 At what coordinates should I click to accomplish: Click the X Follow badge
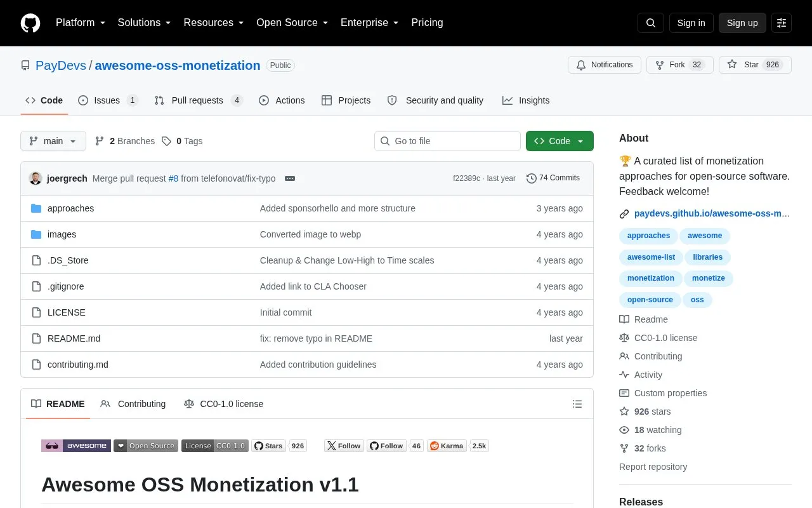point(344,446)
